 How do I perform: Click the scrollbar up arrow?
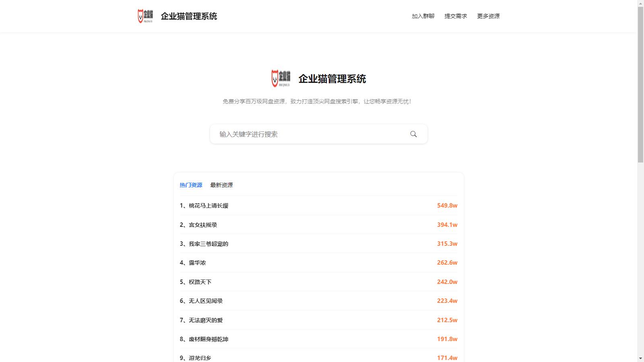(x=640, y=3)
